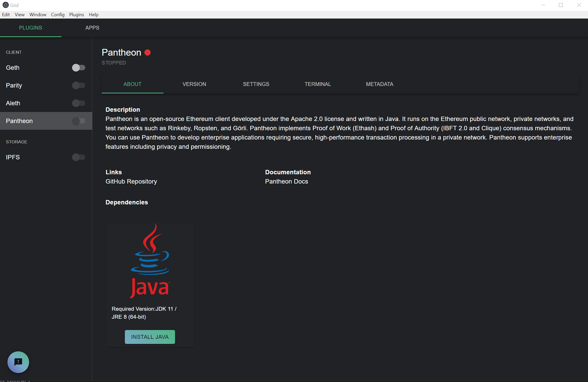
Task: Click the red stopped status indicator
Action: click(148, 53)
